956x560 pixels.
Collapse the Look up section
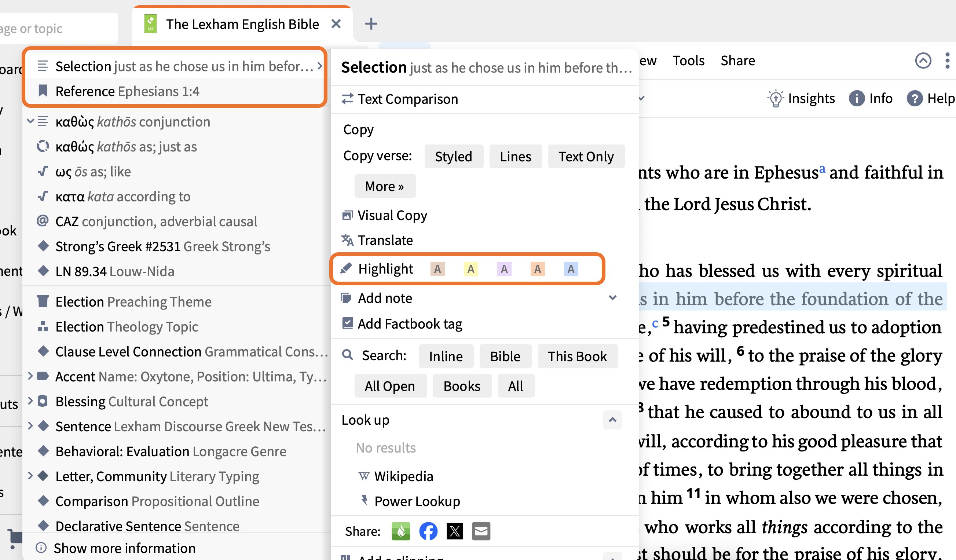pyautogui.click(x=613, y=420)
